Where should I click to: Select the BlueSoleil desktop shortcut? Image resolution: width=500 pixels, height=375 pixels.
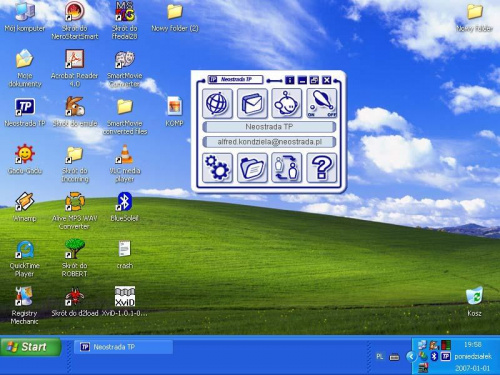tap(124, 207)
